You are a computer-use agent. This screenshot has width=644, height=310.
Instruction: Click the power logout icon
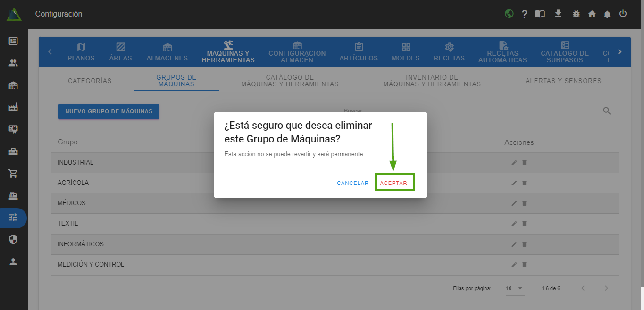tap(623, 14)
